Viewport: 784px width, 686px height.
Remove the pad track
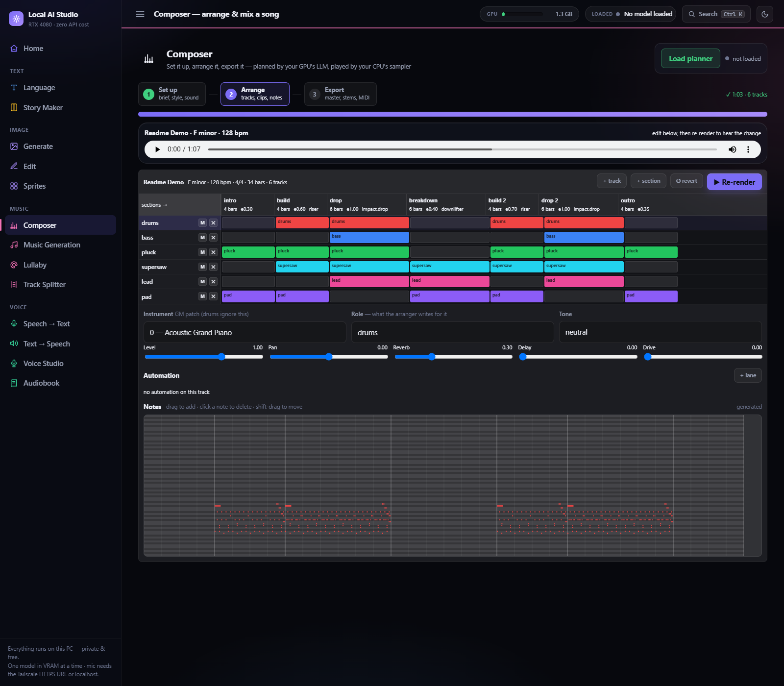tap(213, 296)
